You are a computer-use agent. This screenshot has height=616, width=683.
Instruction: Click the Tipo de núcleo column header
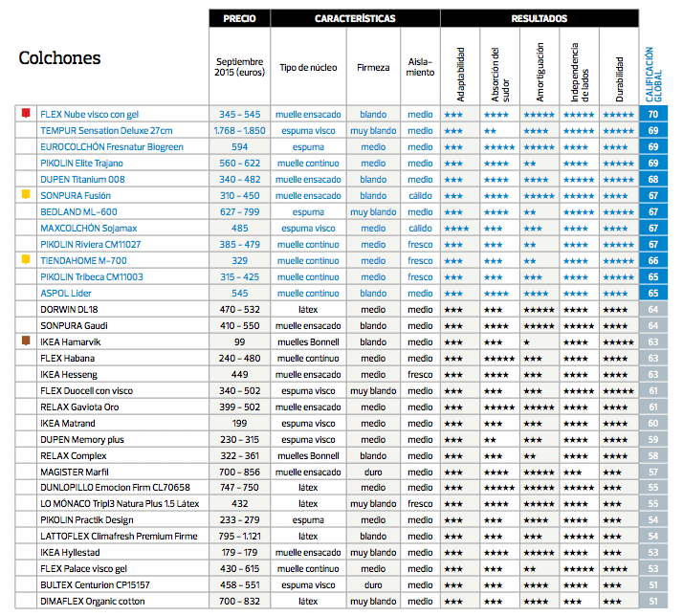tap(308, 68)
